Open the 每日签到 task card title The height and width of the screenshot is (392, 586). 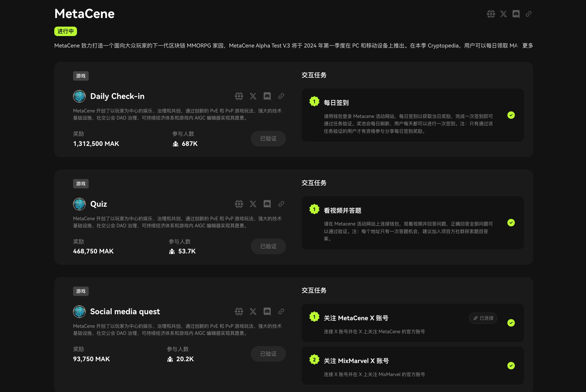point(336,103)
